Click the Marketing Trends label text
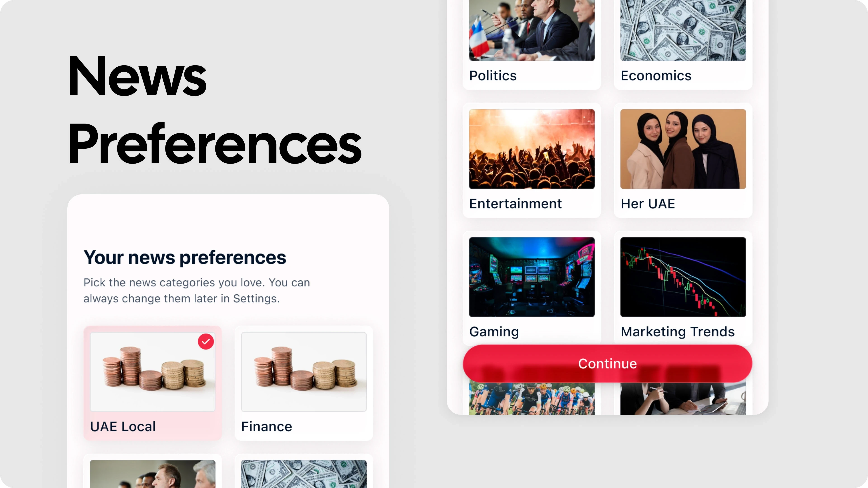Screen dimensions: 868x488 click(x=677, y=332)
